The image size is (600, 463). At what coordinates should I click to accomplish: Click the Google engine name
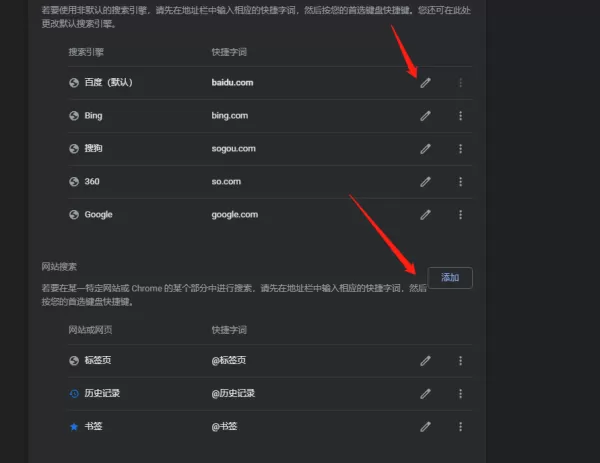tap(98, 215)
